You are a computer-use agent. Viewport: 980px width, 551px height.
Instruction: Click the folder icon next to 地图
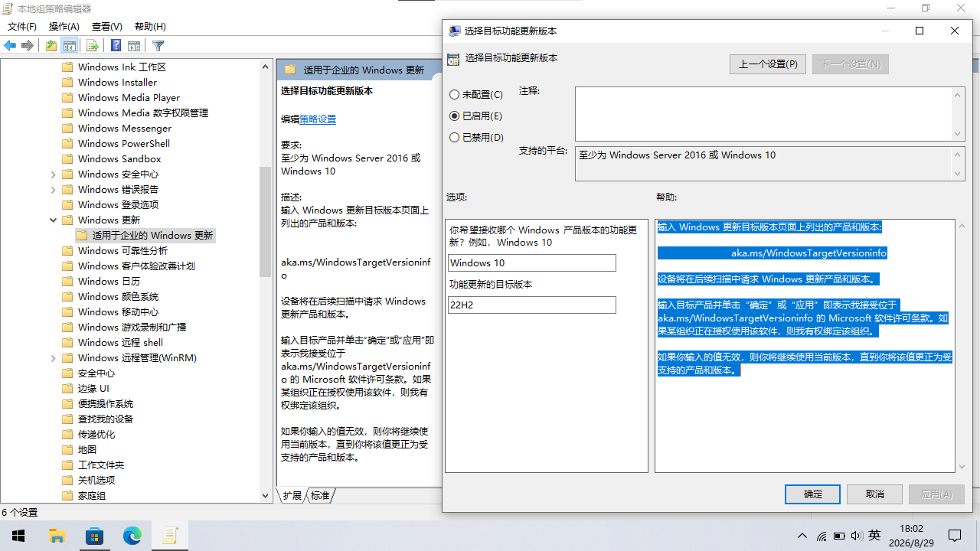pos(67,449)
